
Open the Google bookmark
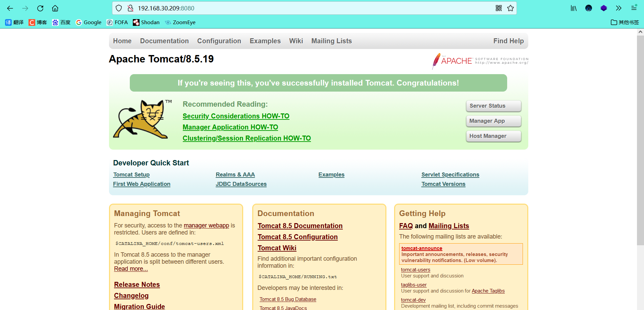(x=89, y=22)
